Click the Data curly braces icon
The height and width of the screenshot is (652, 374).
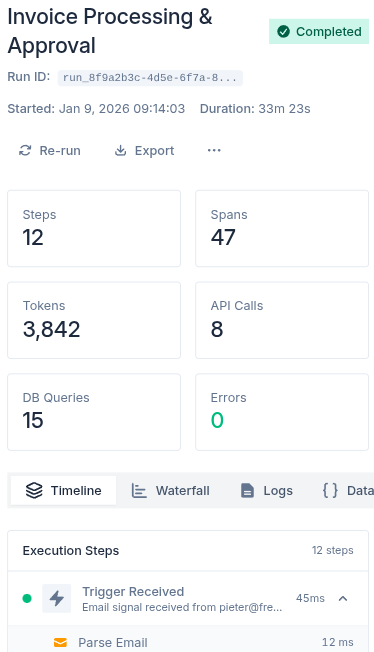click(330, 491)
